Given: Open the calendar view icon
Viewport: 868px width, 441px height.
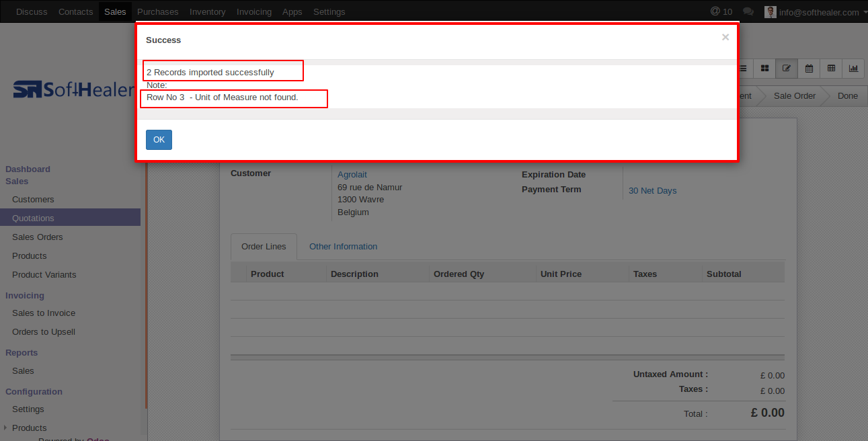Looking at the screenshot, I should pyautogui.click(x=809, y=69).
